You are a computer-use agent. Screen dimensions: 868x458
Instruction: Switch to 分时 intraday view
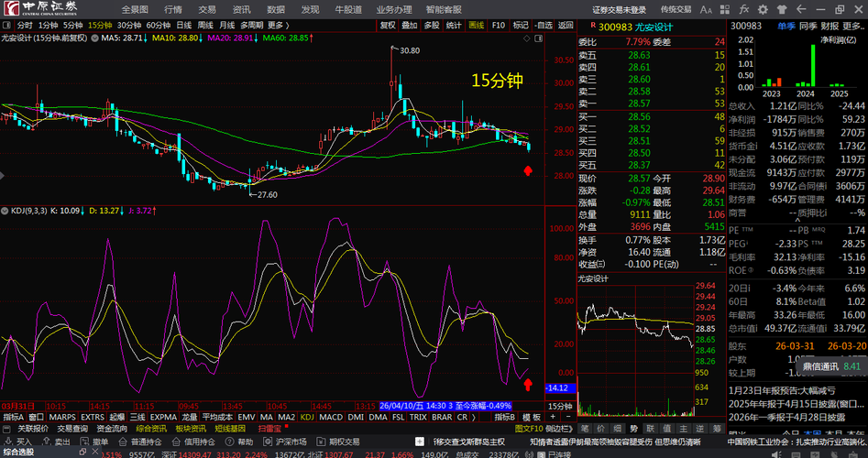point(25,25)
